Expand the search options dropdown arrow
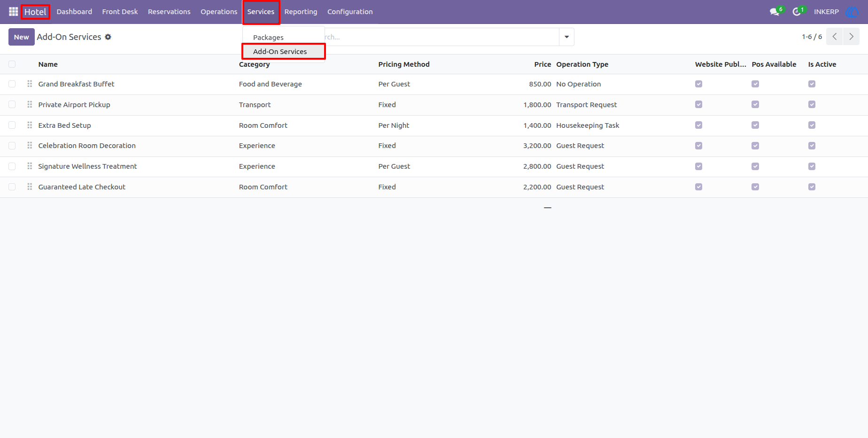 (566, 37)
